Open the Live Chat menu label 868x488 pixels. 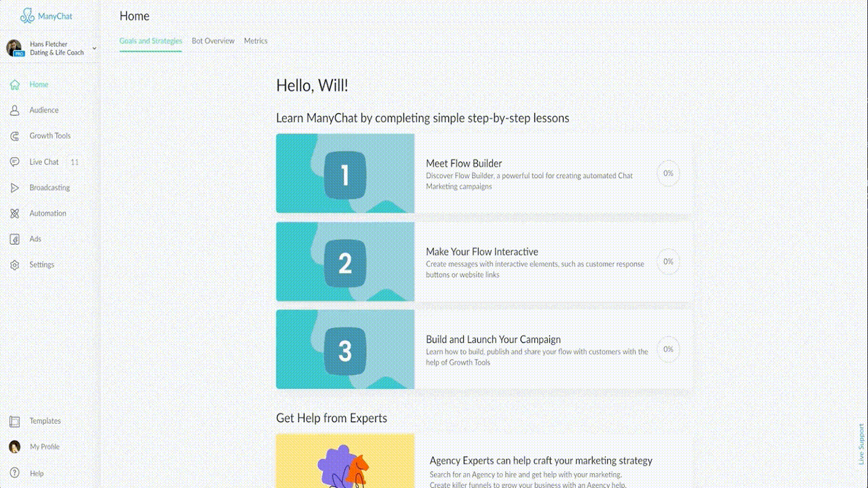[x=44, y=162]
